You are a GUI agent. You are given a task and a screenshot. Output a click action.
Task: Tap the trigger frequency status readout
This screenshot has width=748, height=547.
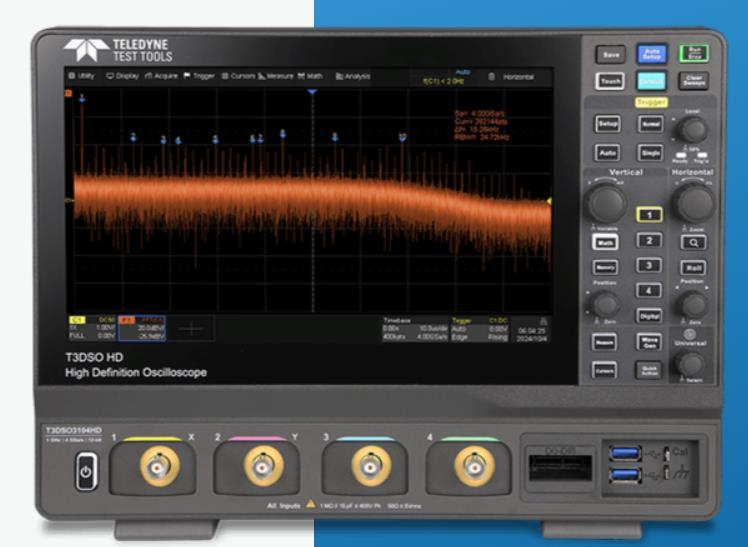coord(444,82)
